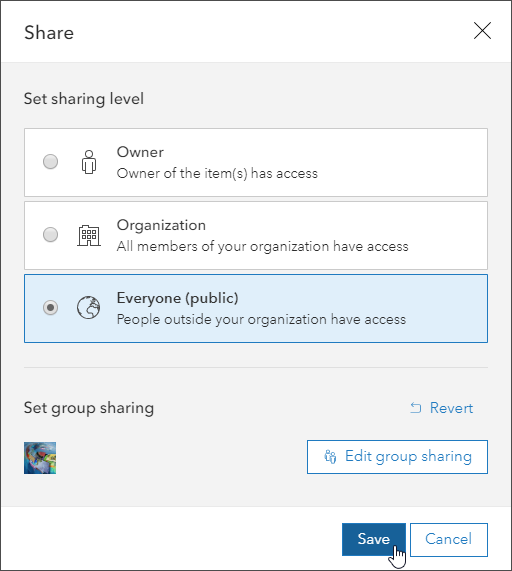Click the globe icon for Everyone

(88, 308)
